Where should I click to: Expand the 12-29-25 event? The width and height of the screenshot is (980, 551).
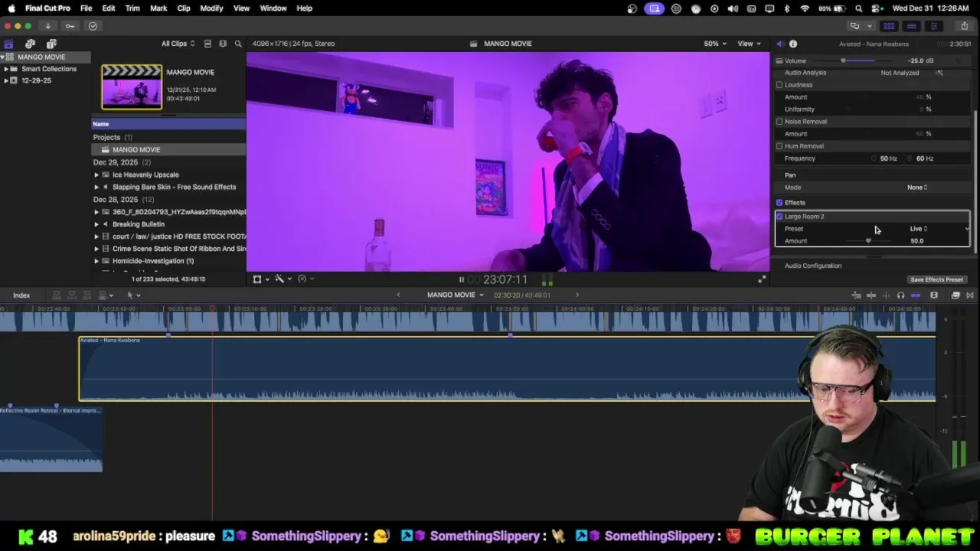pos(6,80)
